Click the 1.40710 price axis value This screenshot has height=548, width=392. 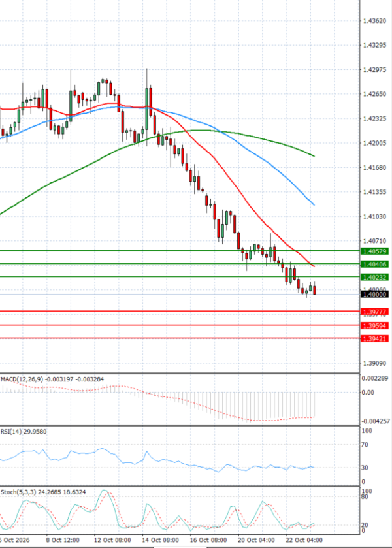(374, 241)
